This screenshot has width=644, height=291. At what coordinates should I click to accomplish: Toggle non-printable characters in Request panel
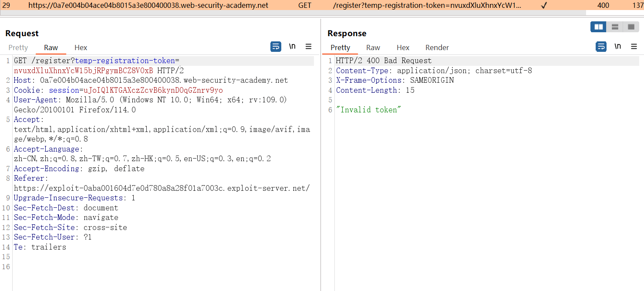pyautogui.click(x=292, y=47)
